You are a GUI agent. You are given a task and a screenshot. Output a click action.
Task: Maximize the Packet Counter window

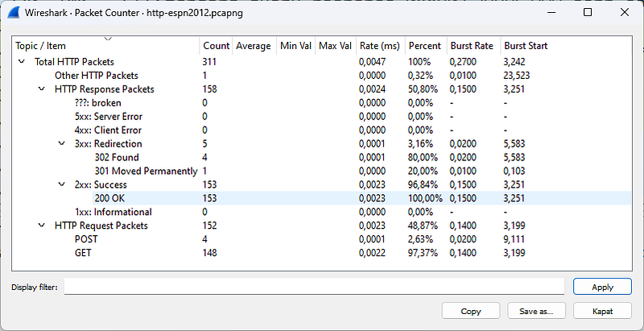[x=588, y=12]
